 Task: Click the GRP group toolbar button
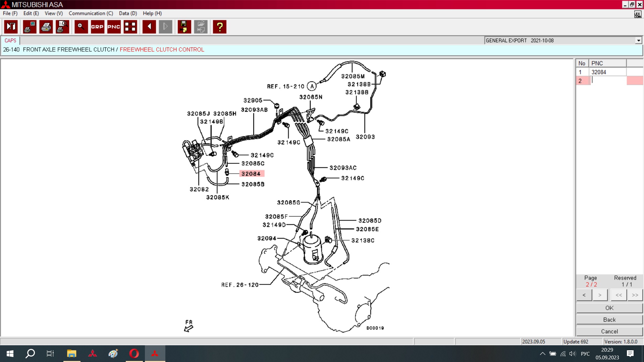(97, 27)
